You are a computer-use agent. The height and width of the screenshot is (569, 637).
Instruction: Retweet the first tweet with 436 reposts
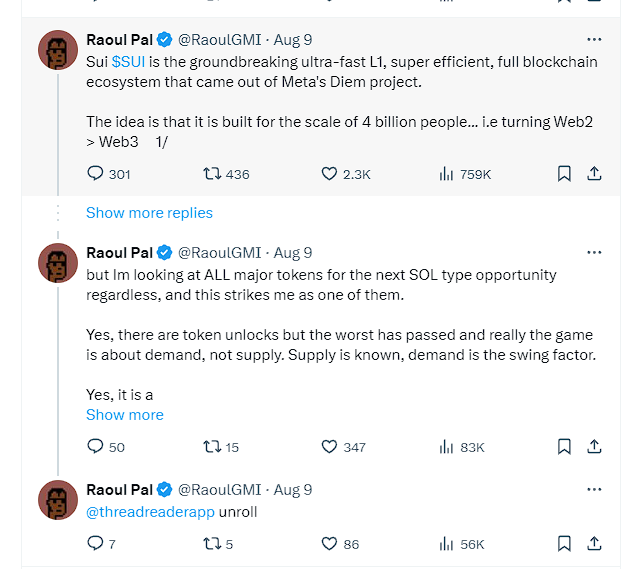[x=212, y=174]
